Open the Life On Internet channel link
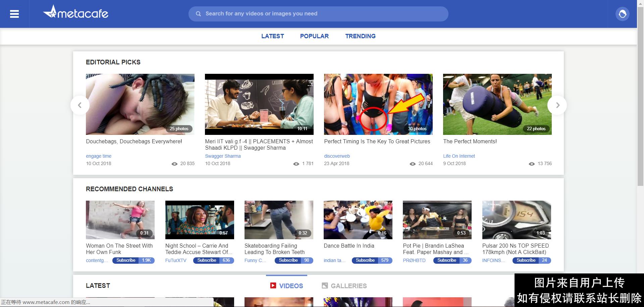This screenshot has width=644, height=307. coord(459,156)
